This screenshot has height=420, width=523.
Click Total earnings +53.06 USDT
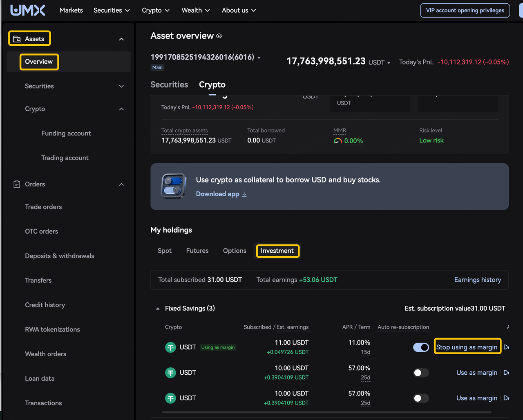pyautogui.click(x=297, y=280)
